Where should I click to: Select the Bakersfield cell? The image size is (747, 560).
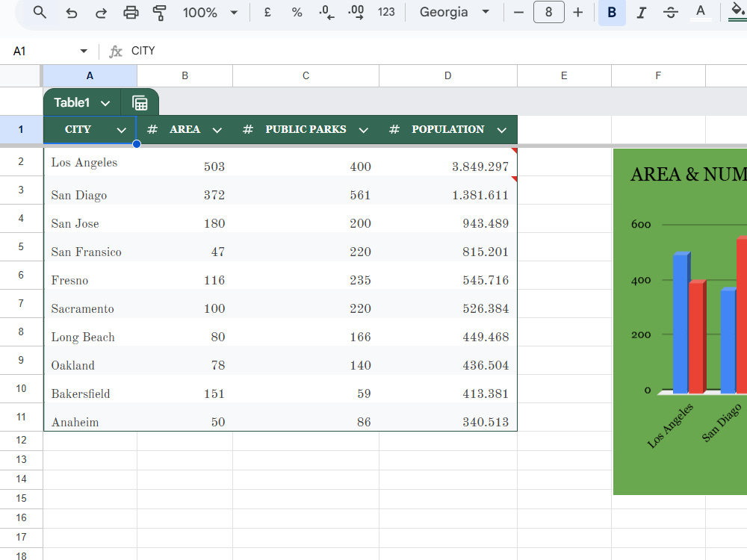coord(90,389)
